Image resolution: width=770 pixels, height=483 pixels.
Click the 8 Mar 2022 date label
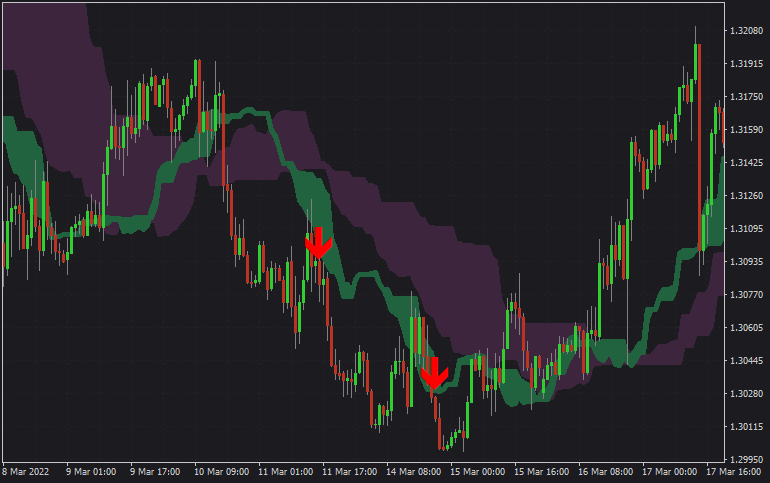pyautogui.click(x=26, y=472)
